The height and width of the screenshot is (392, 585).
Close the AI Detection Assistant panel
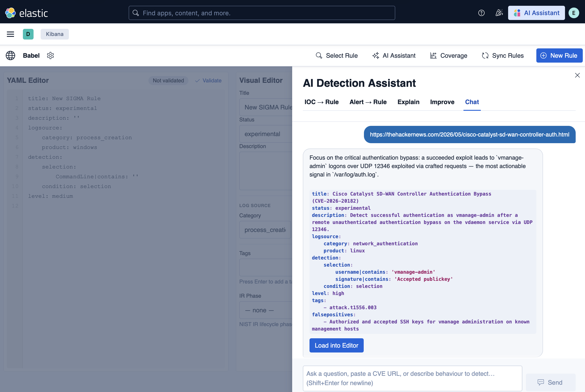(577, 75)
